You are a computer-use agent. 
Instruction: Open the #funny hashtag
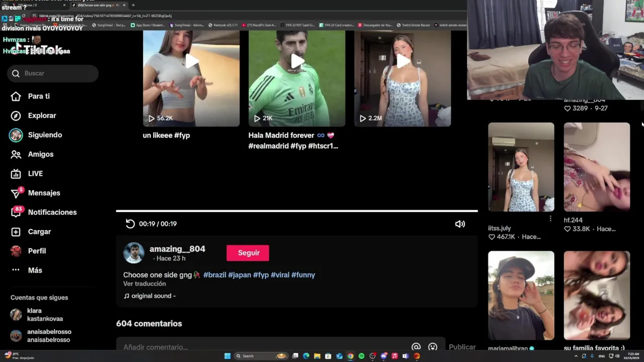pos(303,275)
